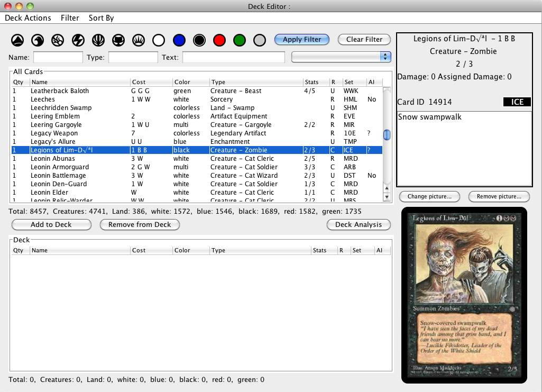Click the Add to Deck button
542x392 pixels.
tap(51, 225)
